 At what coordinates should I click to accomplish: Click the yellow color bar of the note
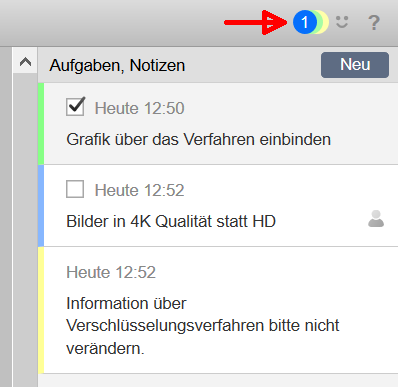41,310
